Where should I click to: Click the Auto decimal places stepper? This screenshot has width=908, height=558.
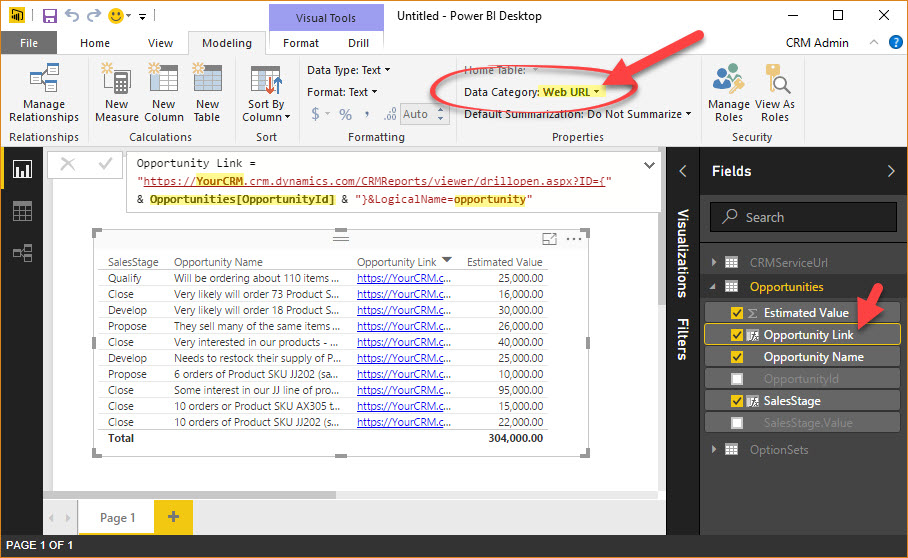[x=441, y=114]
